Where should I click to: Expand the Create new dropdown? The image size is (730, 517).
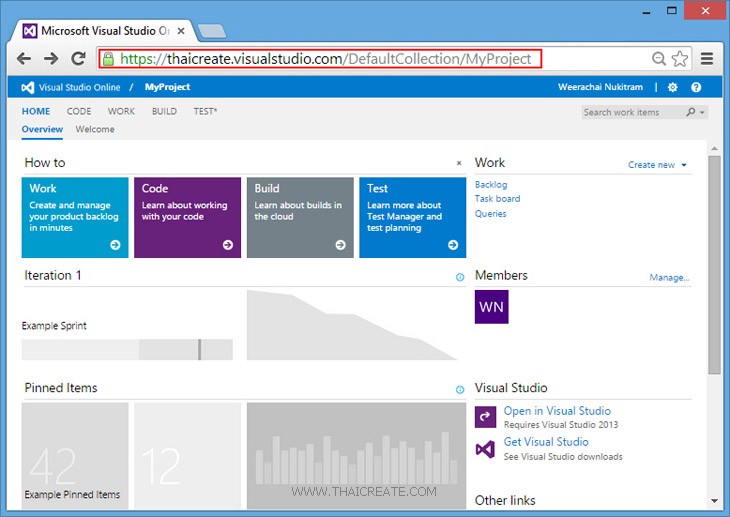[657, 165]
